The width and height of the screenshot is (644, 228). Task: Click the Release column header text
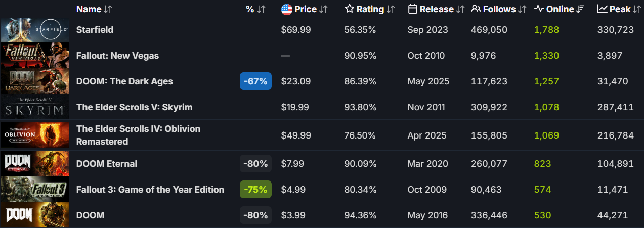(436, 9)
